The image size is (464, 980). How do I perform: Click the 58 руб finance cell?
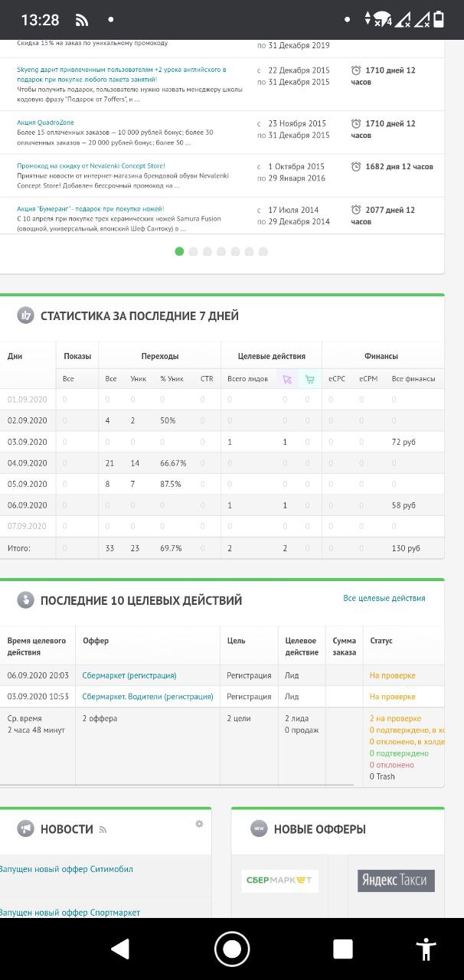404,505
